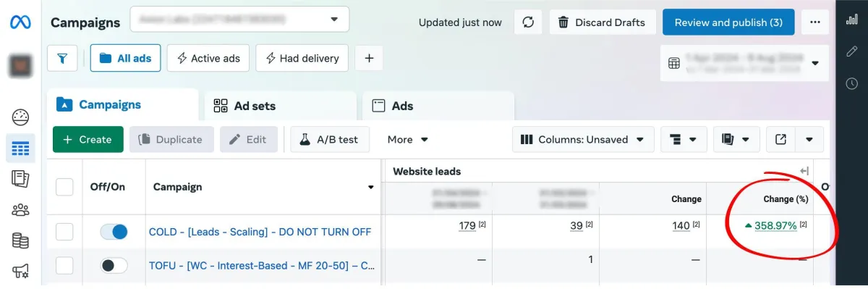Toggle on the TOFU campaign switch
The width and height of the screenshot is (868, 289).
[x=114, y=266]
